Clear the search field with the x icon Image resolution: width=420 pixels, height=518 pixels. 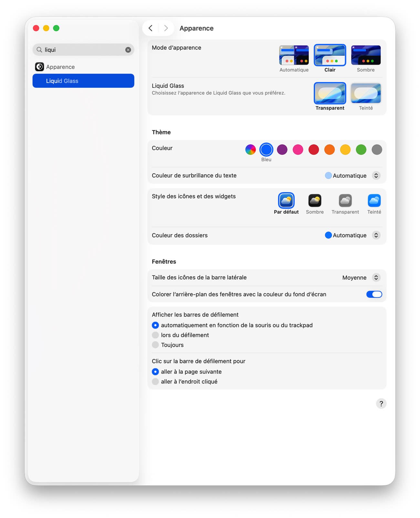tap(128, 50)
